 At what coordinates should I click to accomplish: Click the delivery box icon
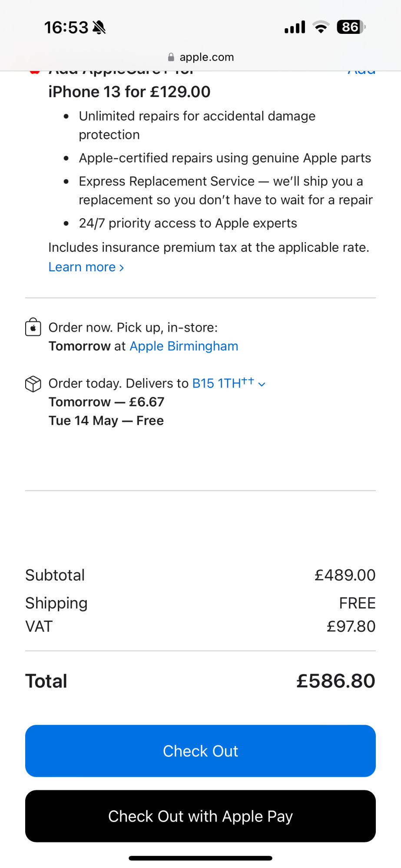pyautogui.click(x=33, y=384)
